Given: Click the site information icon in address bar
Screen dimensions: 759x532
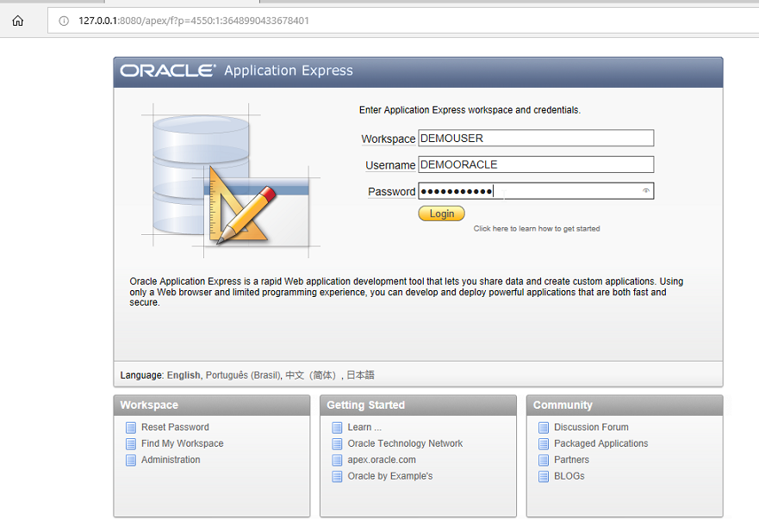Looking at the screenshot, I should click(x=65, y=21).
